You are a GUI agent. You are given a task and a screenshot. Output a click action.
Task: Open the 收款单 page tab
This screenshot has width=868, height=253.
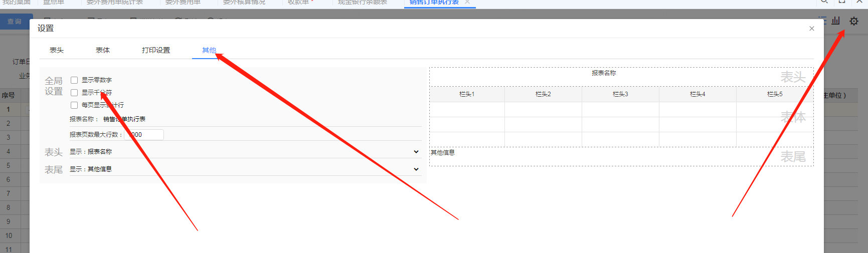click(298, 2)
